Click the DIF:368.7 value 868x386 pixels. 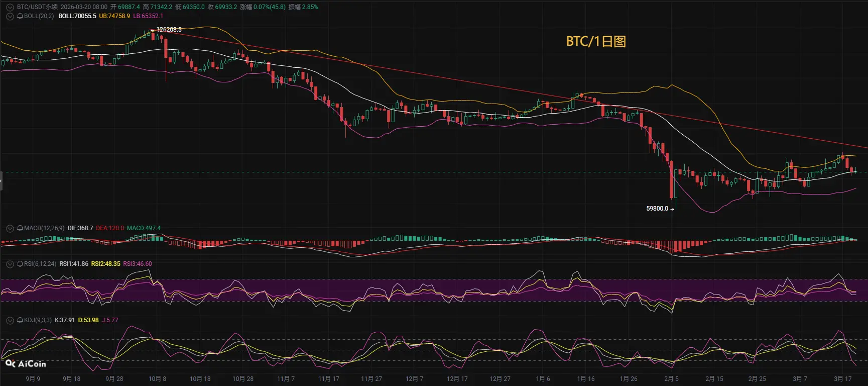pos(80,228)
